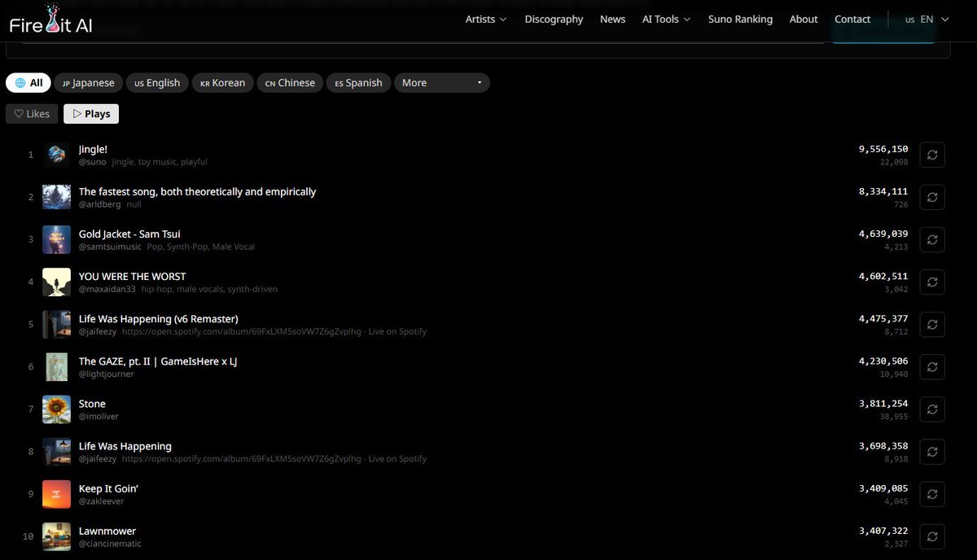This screenshot has height=560, width=977.
Task: Filter songs by Korean
Action: [222, 83]
